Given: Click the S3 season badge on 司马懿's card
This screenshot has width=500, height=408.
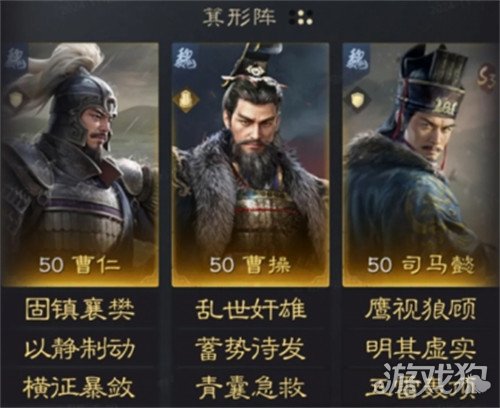Looking at the screenshot, I should 486,77.
